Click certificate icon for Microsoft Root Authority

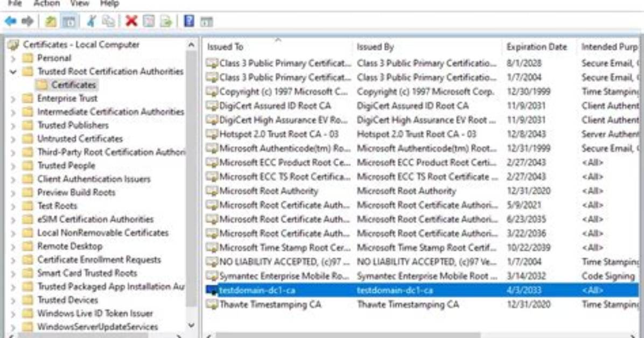[x=212, y=191]
